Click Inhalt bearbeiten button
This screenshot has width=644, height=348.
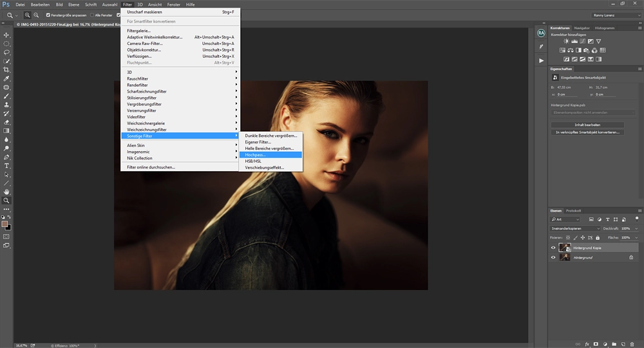click(x=587, y=125)
